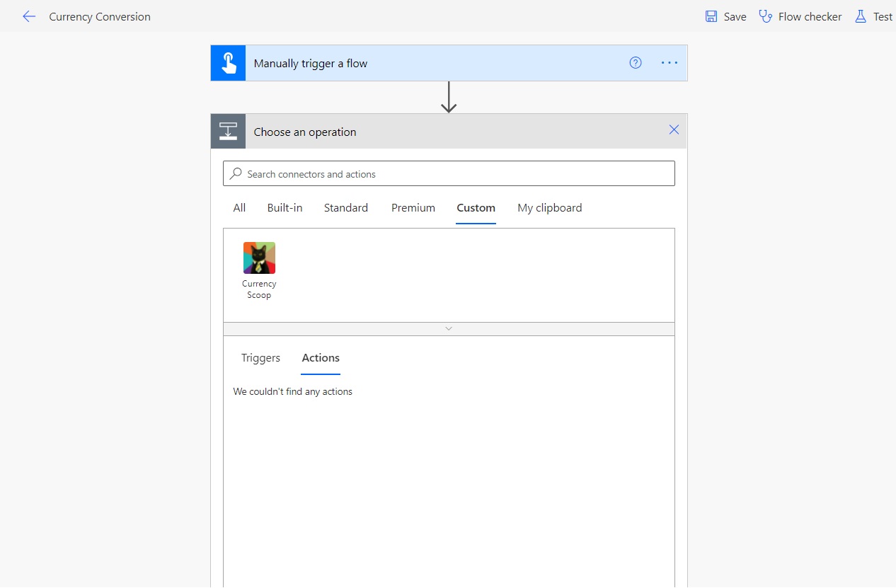Click the Actions tab label
Image resolution: width=896 pixels, height=588 pixels.
click(x=320, y=357)
